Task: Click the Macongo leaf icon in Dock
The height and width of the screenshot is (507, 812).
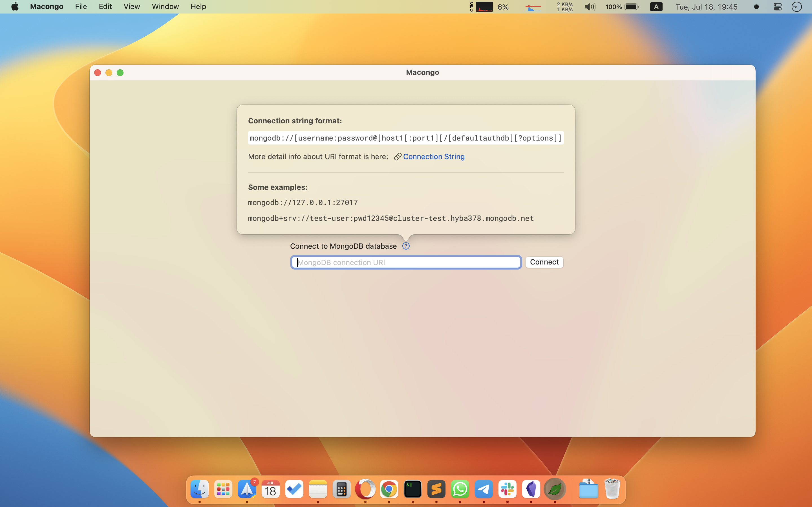Action: (x=555, y=489)
